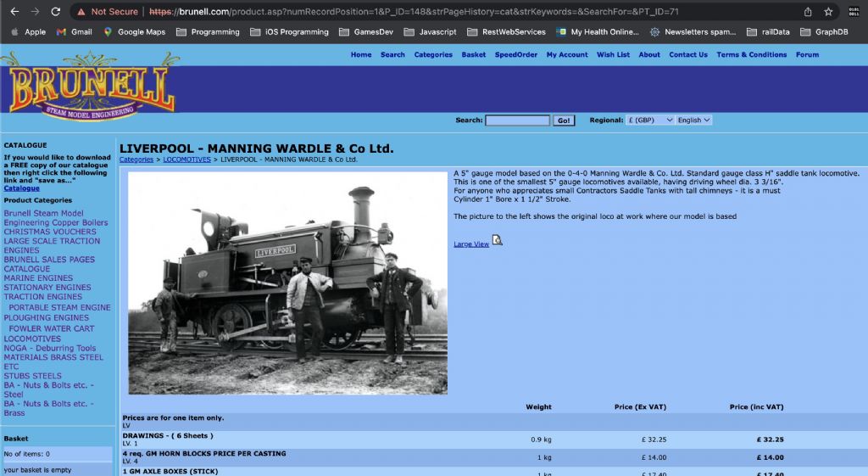
Task: Select the DRAWINGS - ( 6 Sheets ) row
Action: [x=494, y=440]
